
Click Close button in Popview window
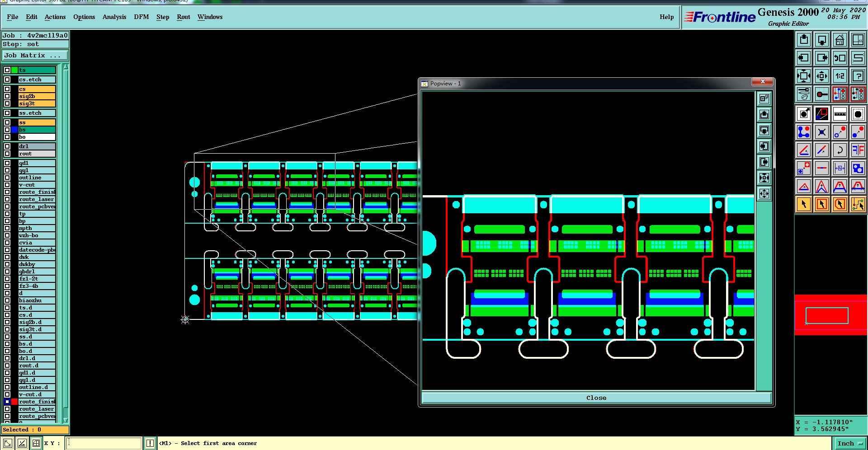click(596, 398)
